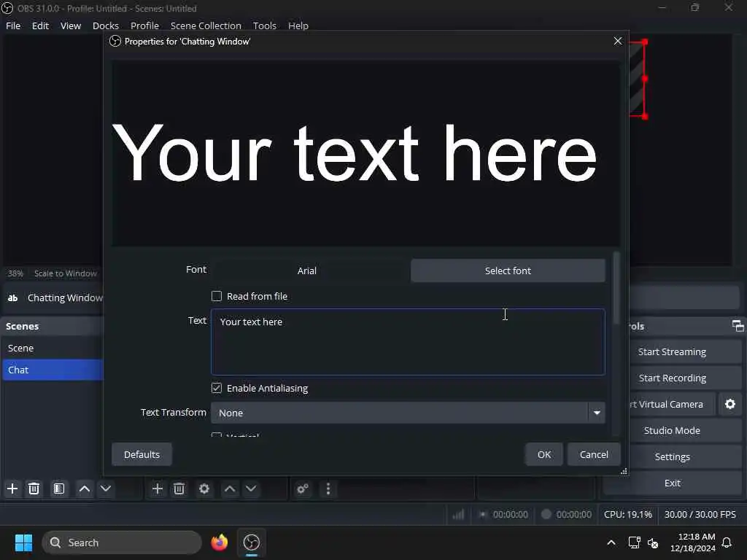Click into the Text input box

click(408, 342)
